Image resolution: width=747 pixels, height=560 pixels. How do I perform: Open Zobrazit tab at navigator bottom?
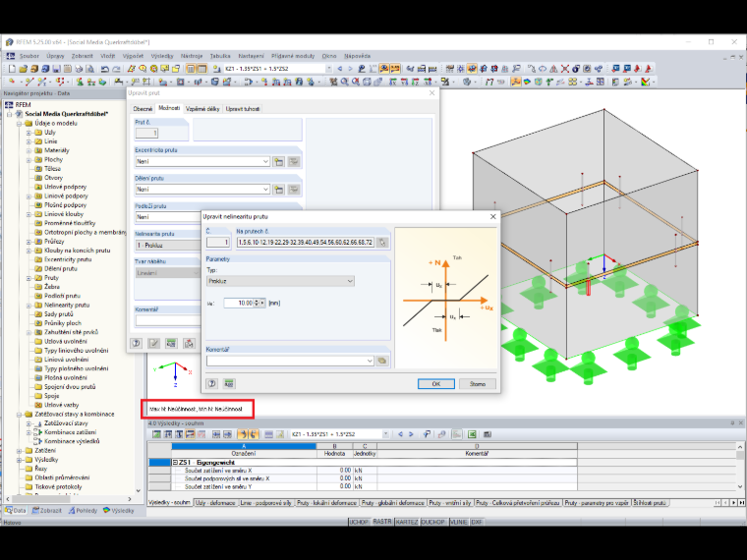coord(47,511)
